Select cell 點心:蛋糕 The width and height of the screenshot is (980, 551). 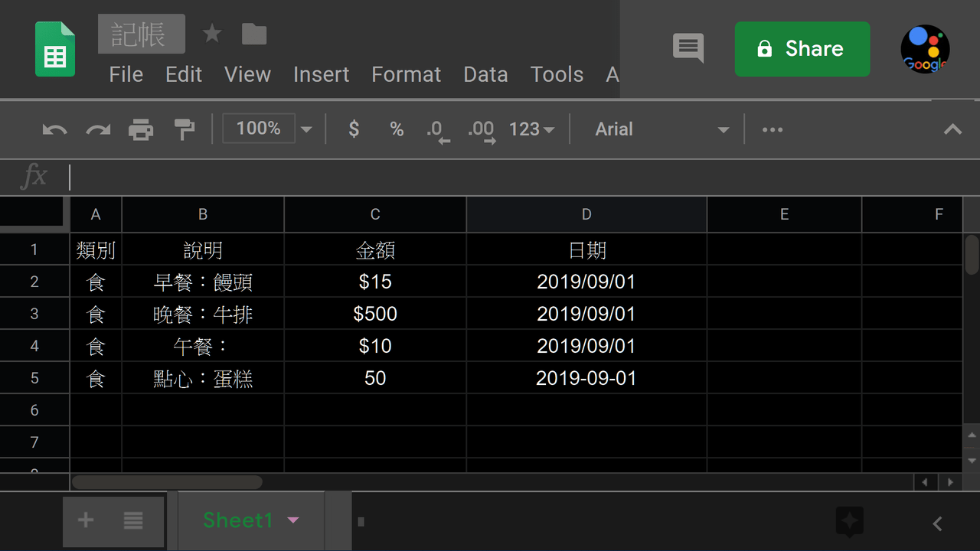(203, 378)
